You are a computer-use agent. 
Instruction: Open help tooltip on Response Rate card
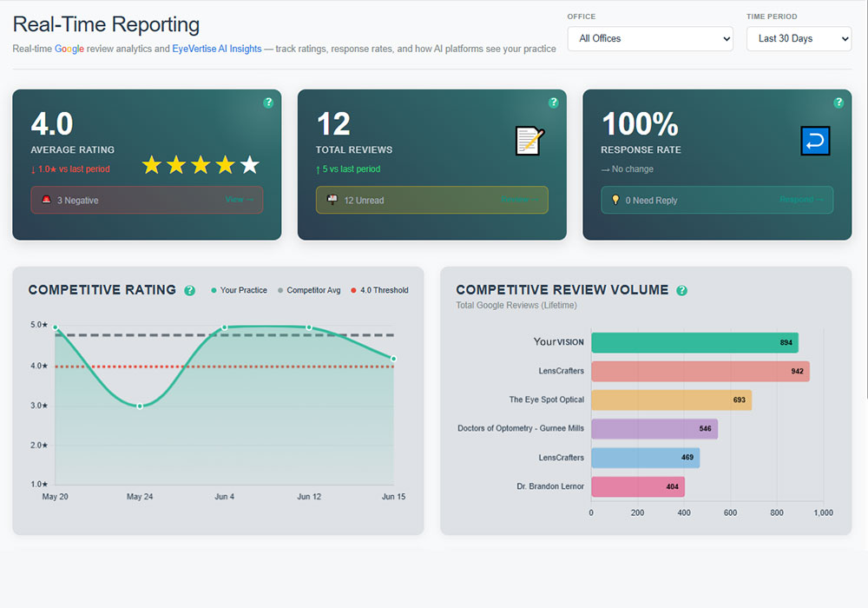838,102
